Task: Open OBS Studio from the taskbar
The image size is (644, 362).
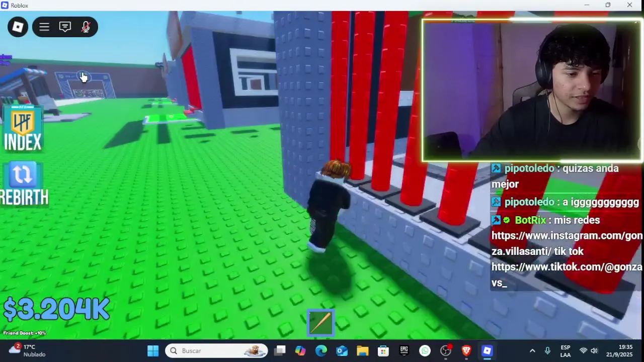Action: (446, 350)
